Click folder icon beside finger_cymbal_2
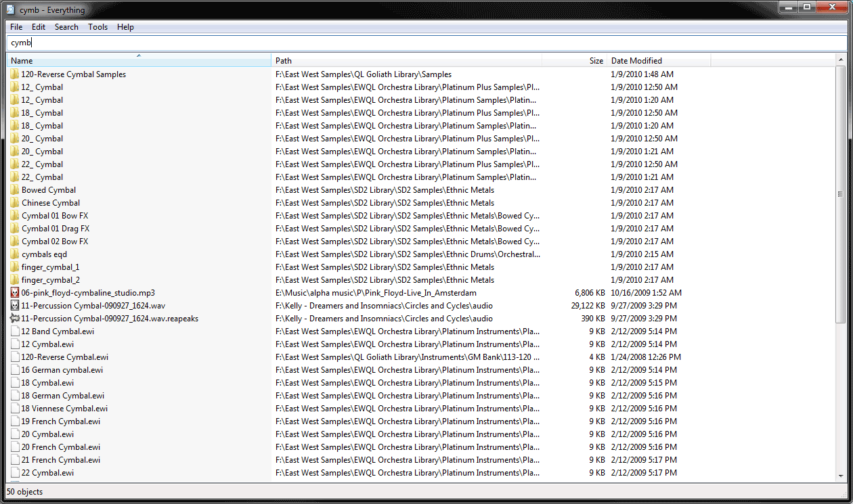The image size is (853, 504). pyautogui.click(x=15, y=280)
